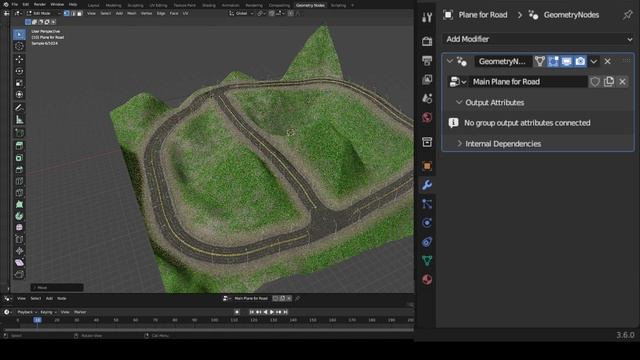
Task: Open the Render properties tab
Action: 427,41
